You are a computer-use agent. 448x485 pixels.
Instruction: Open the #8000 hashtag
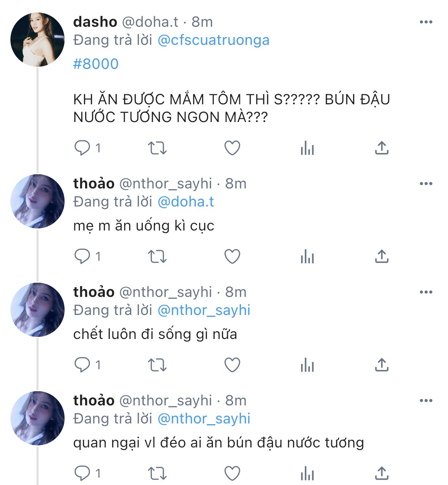pyautogui.click(x=96, y=64)
